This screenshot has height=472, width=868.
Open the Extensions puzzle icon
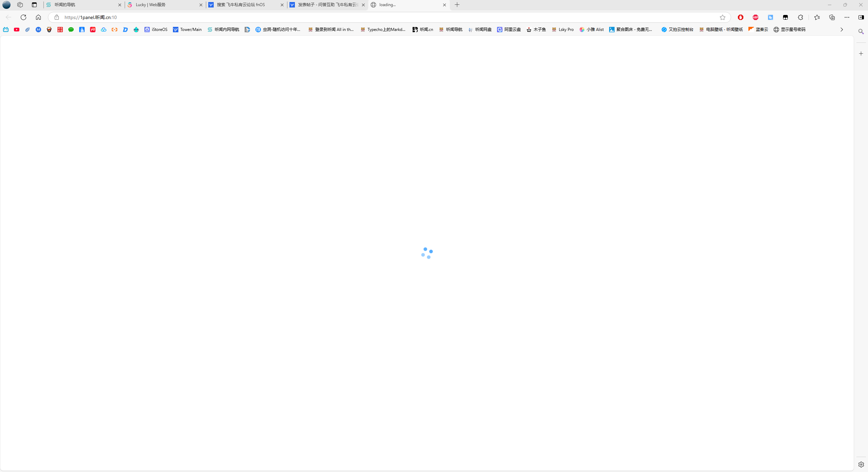point(800,17)
